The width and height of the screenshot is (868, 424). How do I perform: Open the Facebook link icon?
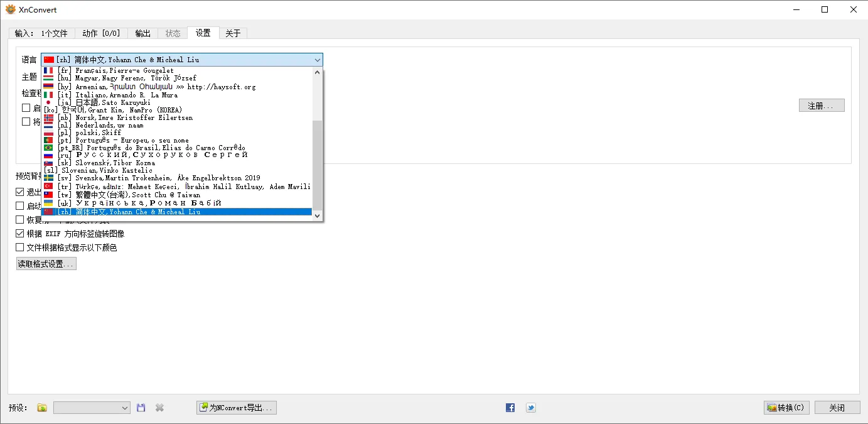510,408
